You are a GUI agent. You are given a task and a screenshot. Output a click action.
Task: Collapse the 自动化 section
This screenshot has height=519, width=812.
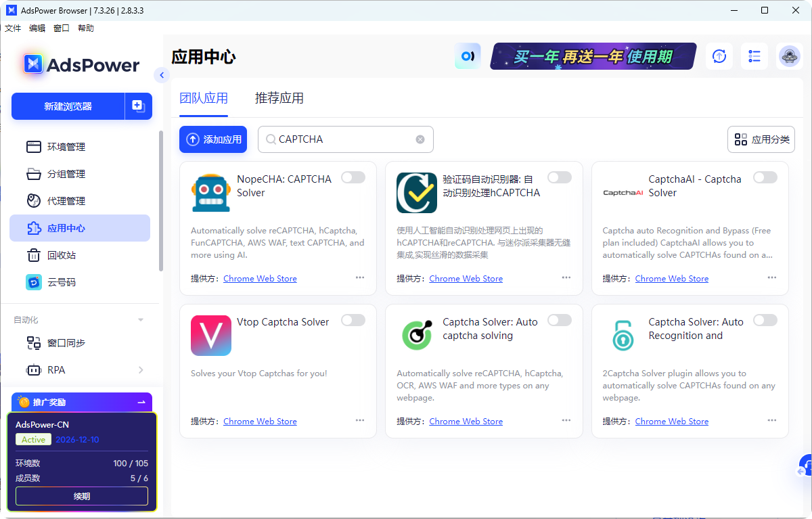pyautogui.click(x=140, y=319)
